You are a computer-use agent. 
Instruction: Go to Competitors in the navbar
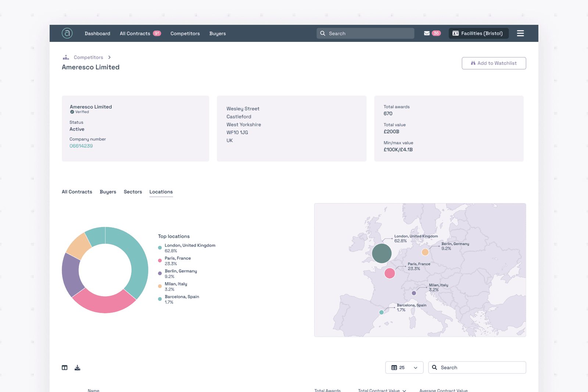pos(185,33)
